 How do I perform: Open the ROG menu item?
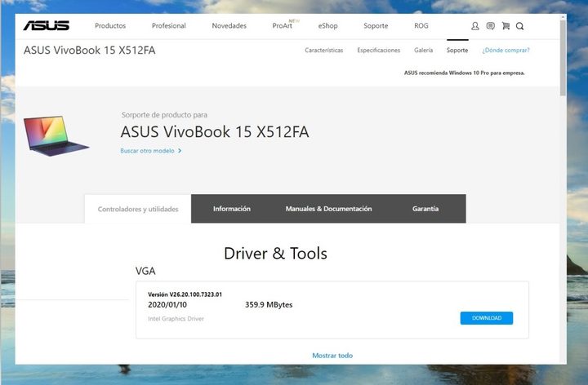click(421, 26)
